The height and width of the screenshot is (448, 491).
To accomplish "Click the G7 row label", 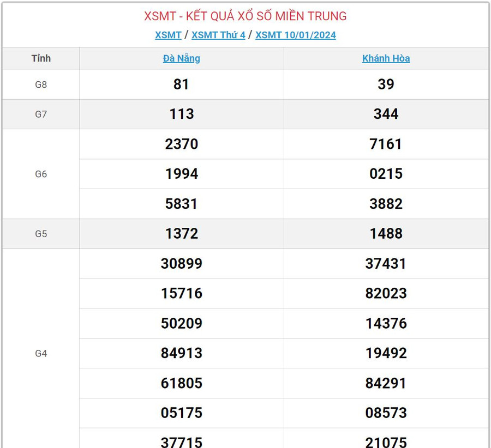I will coord(41,114).
